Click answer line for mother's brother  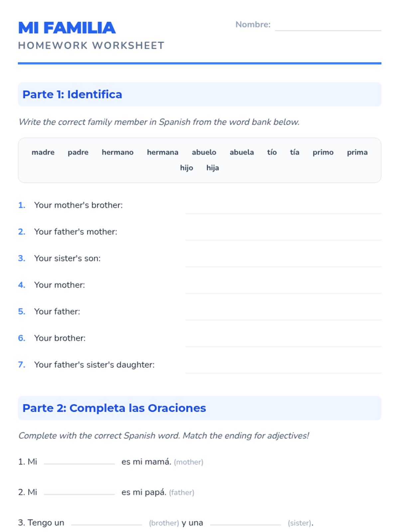click(x=283, y=207)
